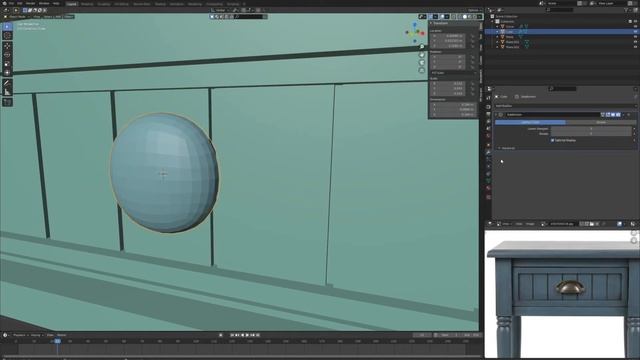
Task: Toggle Optimal Display checkbox
Action: coord(552,140)
